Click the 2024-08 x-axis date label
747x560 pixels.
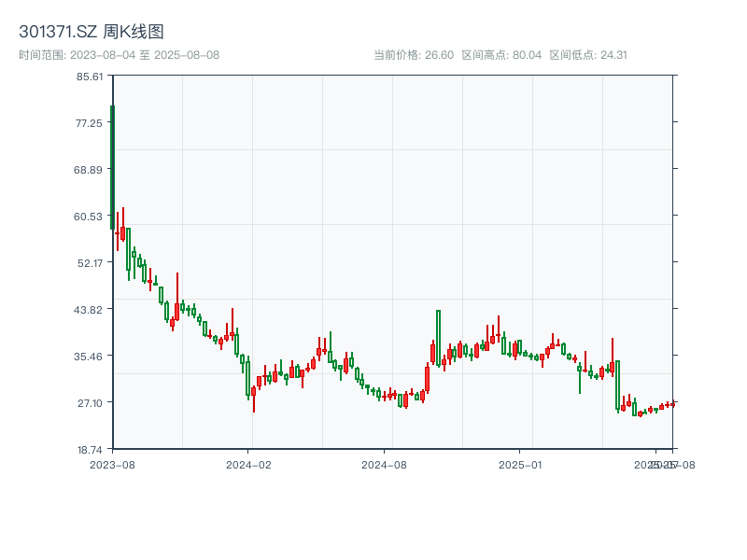click(x=385, y=464)
